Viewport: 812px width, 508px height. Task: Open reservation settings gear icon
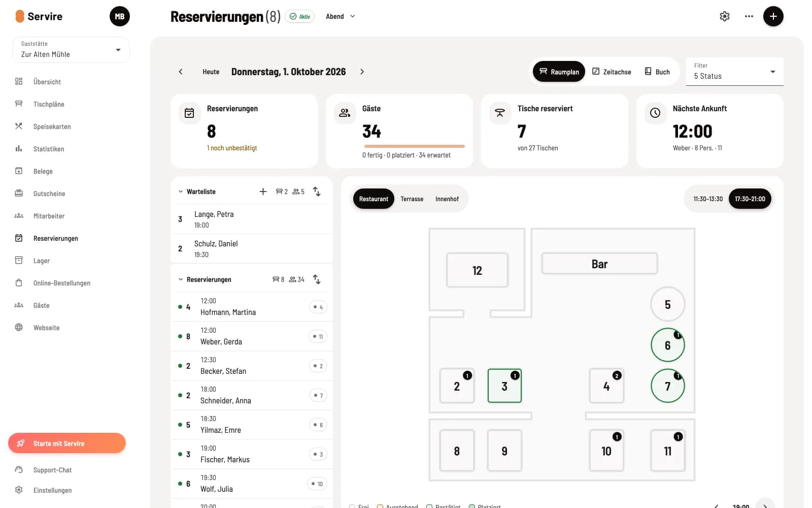725,16
